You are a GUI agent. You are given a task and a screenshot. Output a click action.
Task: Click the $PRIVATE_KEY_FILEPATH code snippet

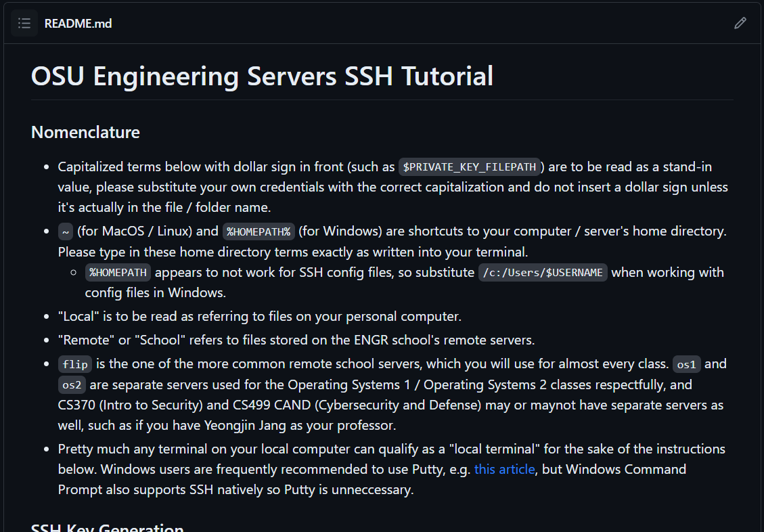[x=469, y=167]
